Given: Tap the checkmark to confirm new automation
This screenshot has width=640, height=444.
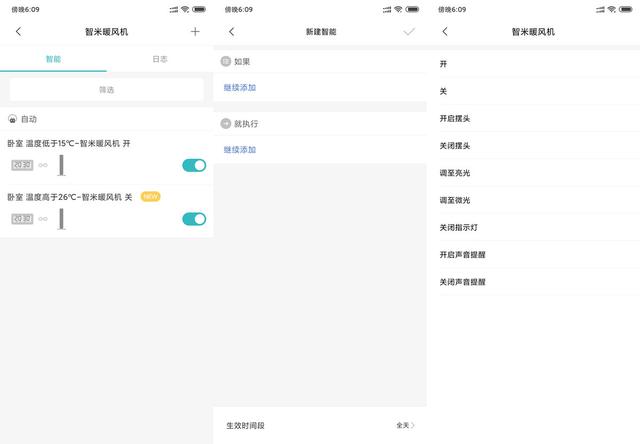Looking at the screenshot, I should [409, 31].
